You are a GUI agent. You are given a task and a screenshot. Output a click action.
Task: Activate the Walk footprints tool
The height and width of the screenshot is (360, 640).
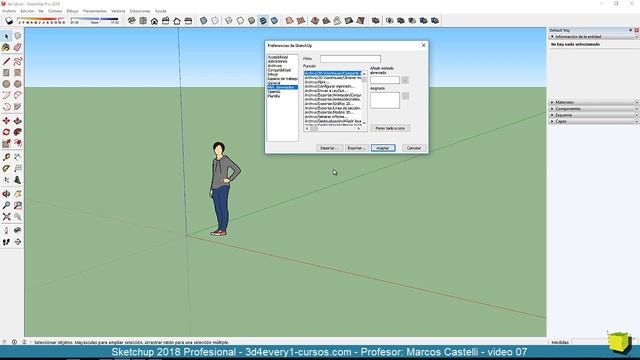pyautogui.click(x=6, y=242)
